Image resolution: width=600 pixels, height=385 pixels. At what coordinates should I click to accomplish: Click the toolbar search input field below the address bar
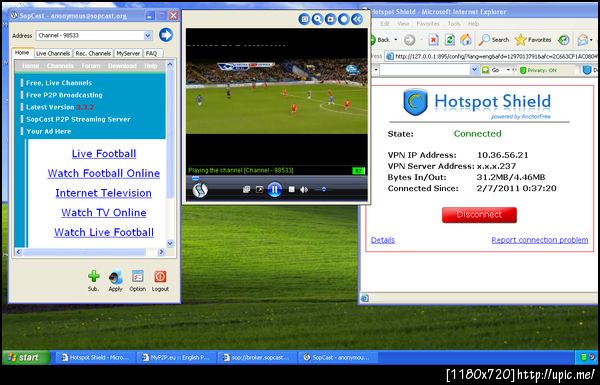coord(425,70)
